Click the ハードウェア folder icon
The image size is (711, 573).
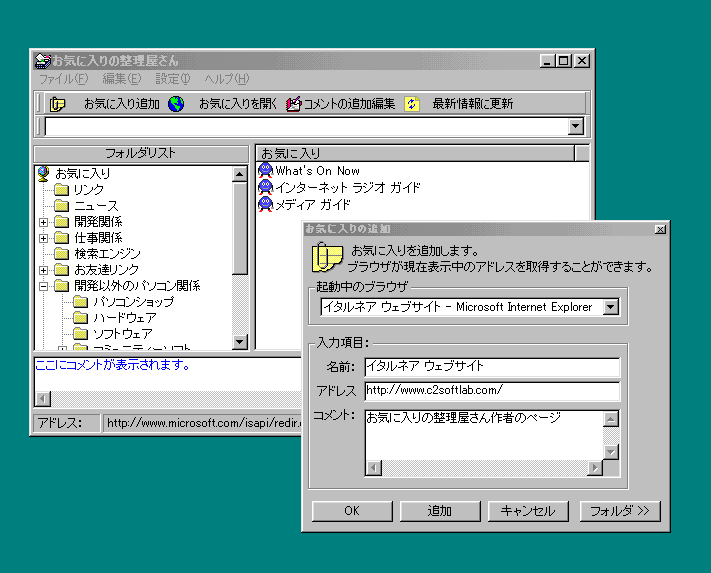[80, 317]
